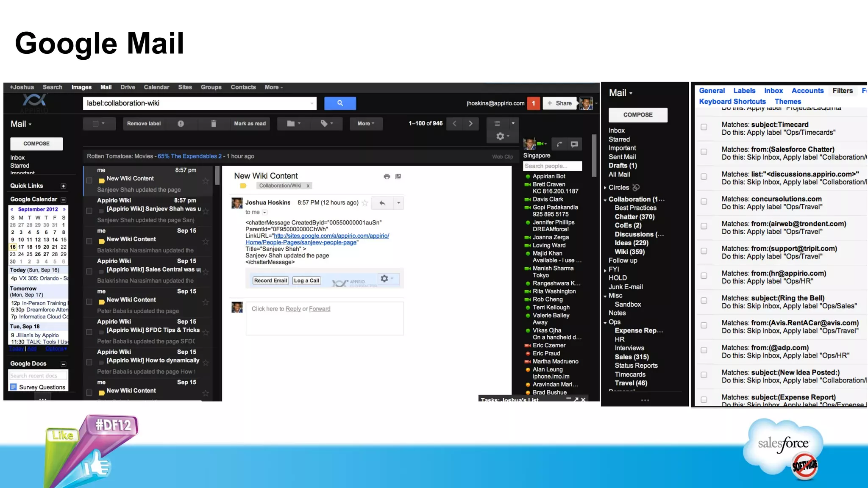Check the 8:57 pm New Wiki Content email

tap(89, 180)
